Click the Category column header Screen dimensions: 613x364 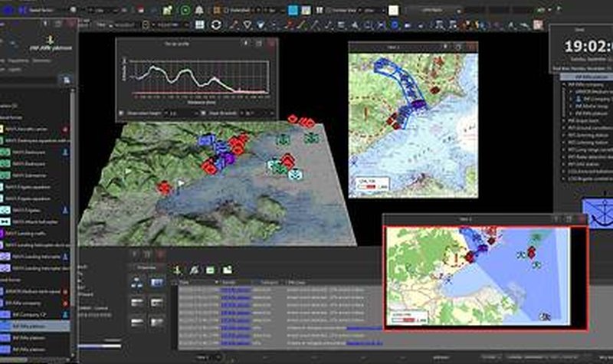(x=270, y=282)
